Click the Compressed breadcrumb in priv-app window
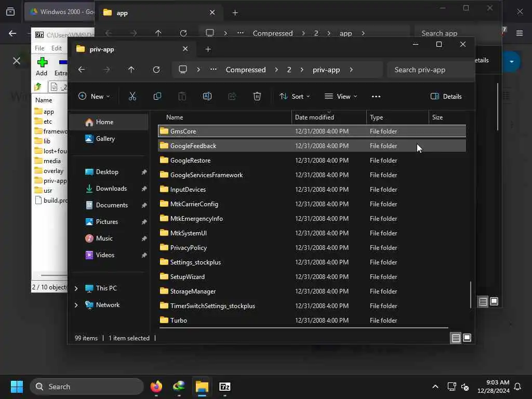Screen dimensions: 532x399 [x=246, y=70]
